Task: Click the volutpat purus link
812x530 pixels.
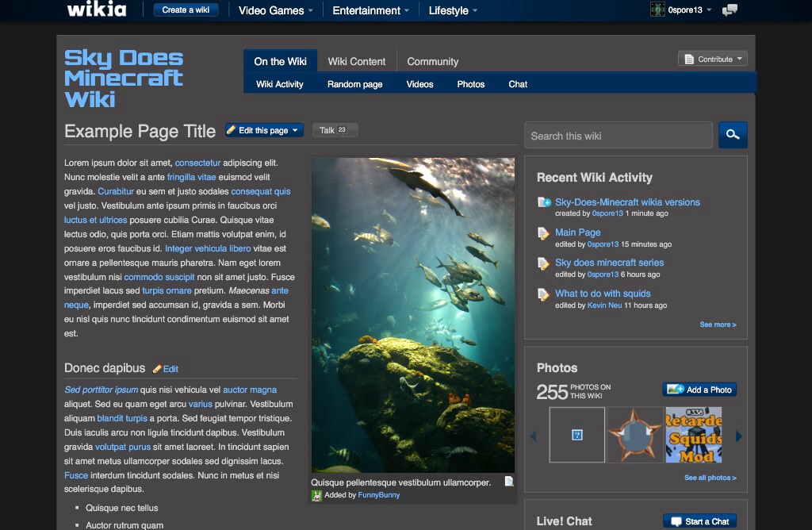Action: [x=123, y=447]
